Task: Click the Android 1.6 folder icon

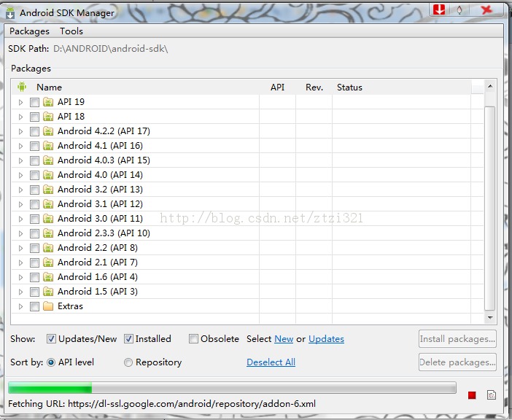Action: point(48,277)
